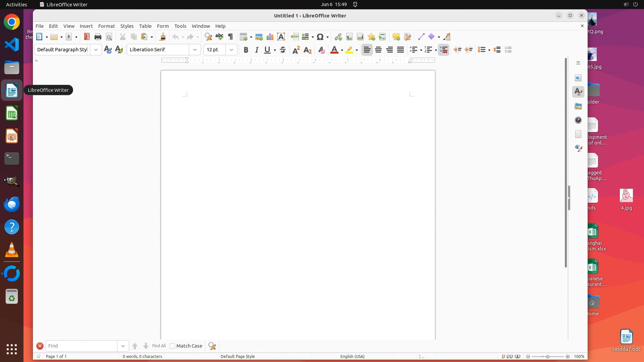Open the Insert Special Character icon
This screenshot has width=644, height=362.
[320, 37]
